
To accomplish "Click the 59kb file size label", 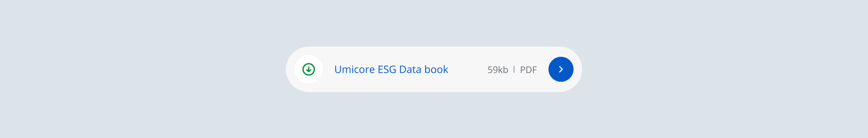I will coord(497,70).
